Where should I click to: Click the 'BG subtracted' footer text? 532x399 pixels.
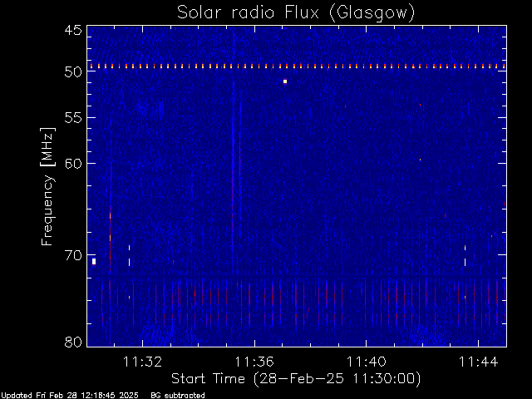(x=178, y=396)
